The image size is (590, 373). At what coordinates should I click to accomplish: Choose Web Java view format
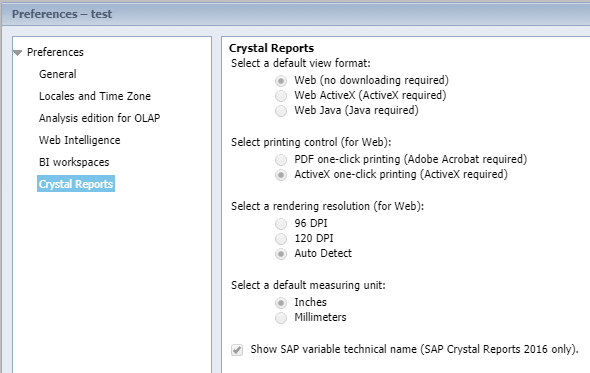click(x=281, y=111)
